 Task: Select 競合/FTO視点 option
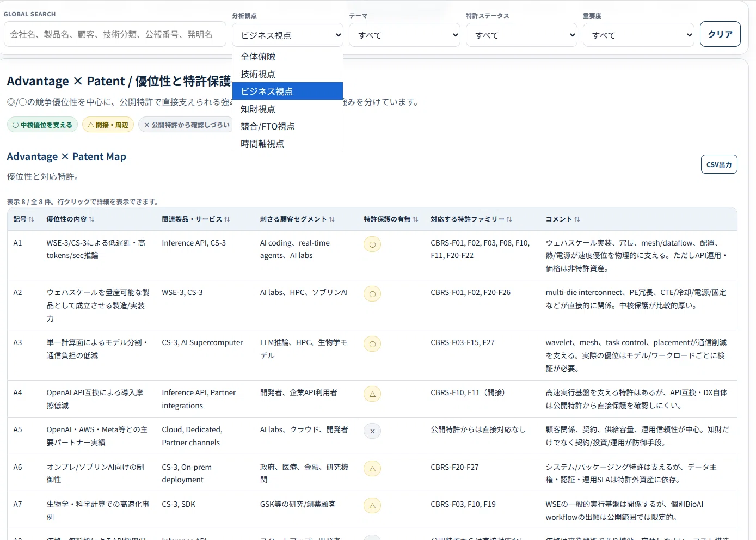coord(287,126)
